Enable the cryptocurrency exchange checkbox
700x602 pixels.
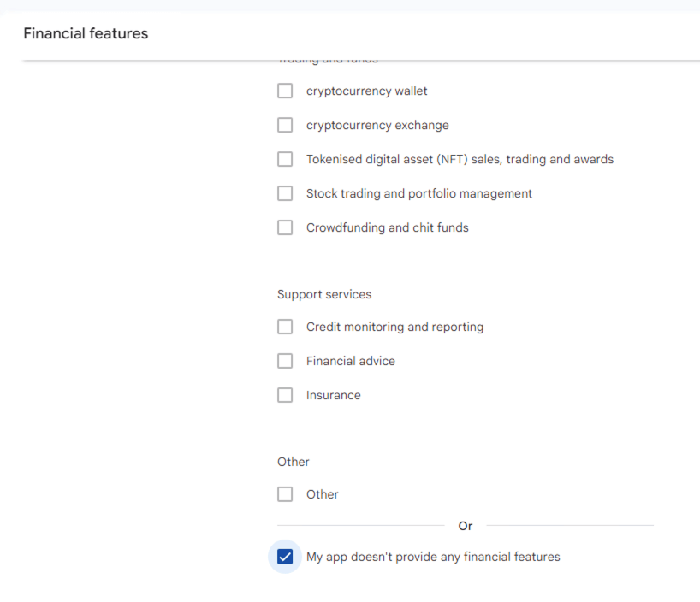click(x=285, y=125)
